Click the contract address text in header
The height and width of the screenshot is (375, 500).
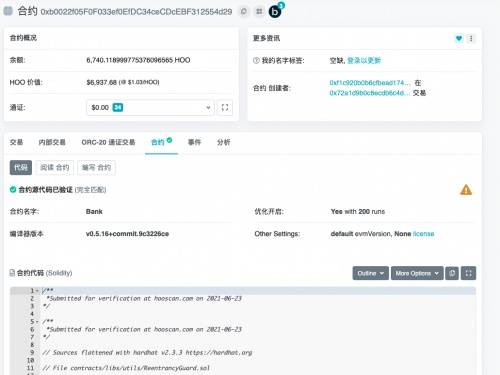136,12
